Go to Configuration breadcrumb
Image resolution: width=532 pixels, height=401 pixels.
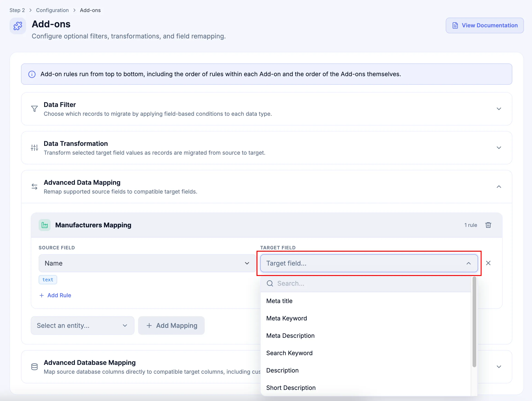click(x=53, y=10)
